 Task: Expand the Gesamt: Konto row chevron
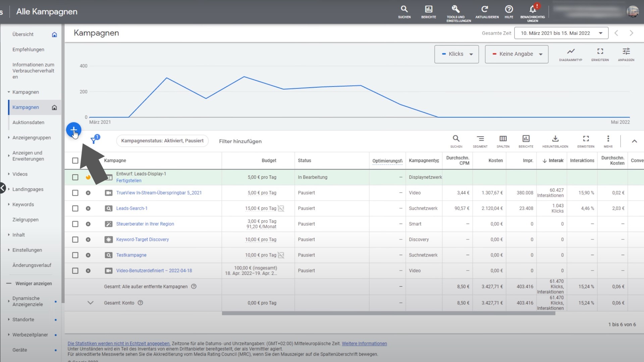pyautogui.click(x=90, y=303)
